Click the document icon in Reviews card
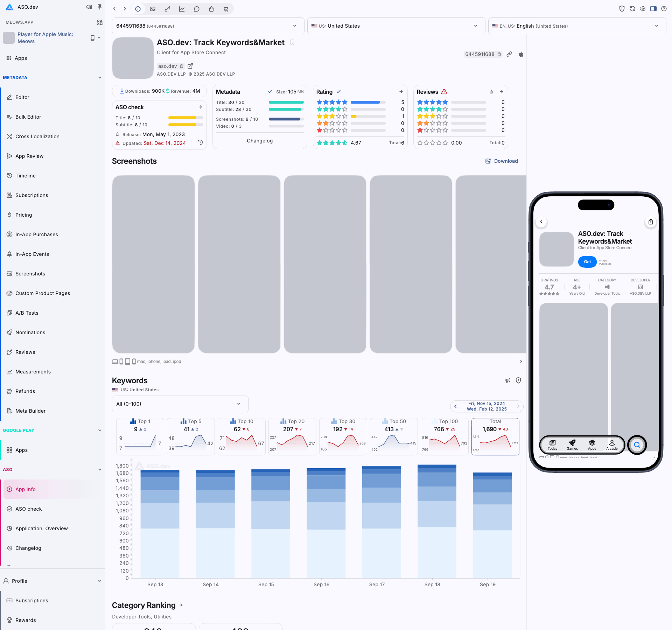Image resolution: width=672 pixels, height=630 pixels. click(x=491, y=92)
